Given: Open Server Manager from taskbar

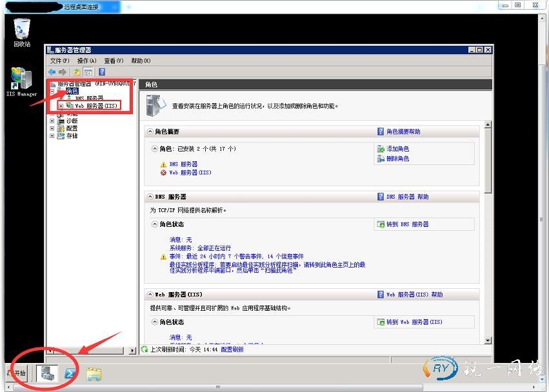Looking at the screenshot, I should click(46, 373).
